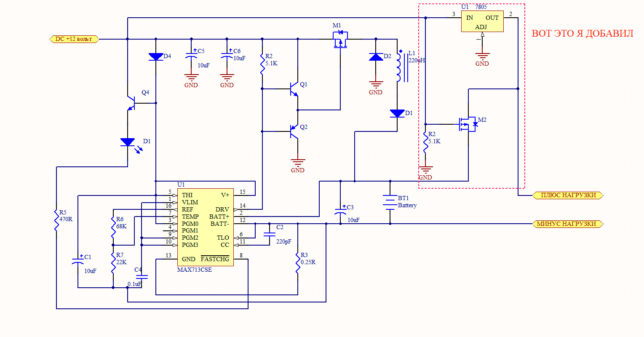The image size is (644, 337).
Task: Click the PGM1 pin label
Action: [190, 230]
